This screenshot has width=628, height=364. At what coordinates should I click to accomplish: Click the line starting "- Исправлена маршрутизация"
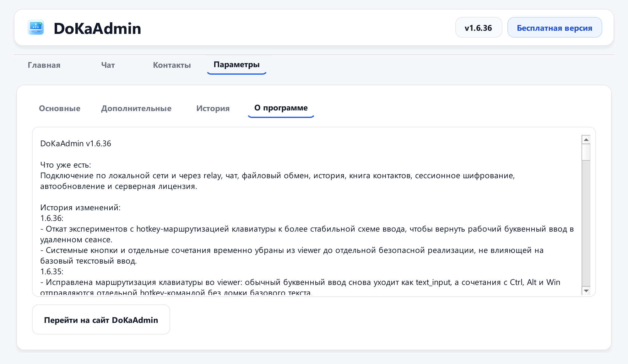click(x=300, y=282)
